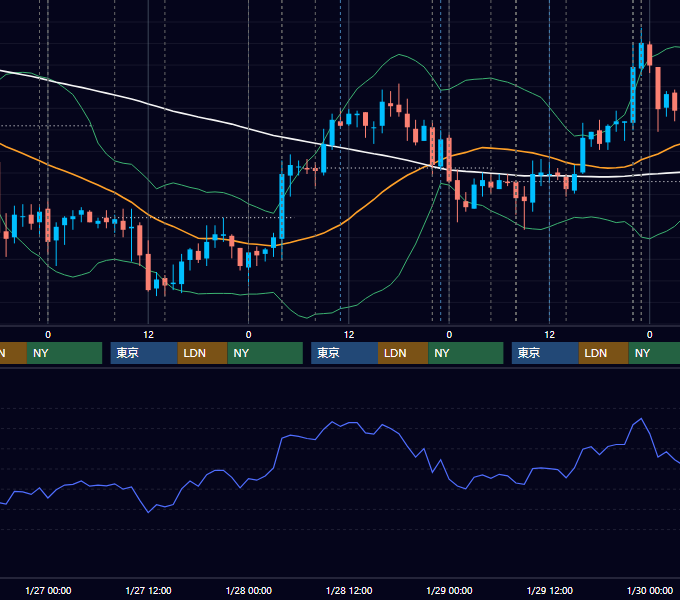Select the 東京 session block for 1/28
This screenshot has width=680, height=600.
pos(344,353)
